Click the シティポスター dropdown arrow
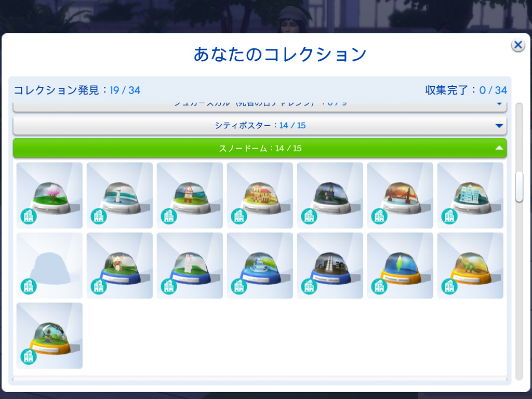532x399 pixels. point(499,126)
